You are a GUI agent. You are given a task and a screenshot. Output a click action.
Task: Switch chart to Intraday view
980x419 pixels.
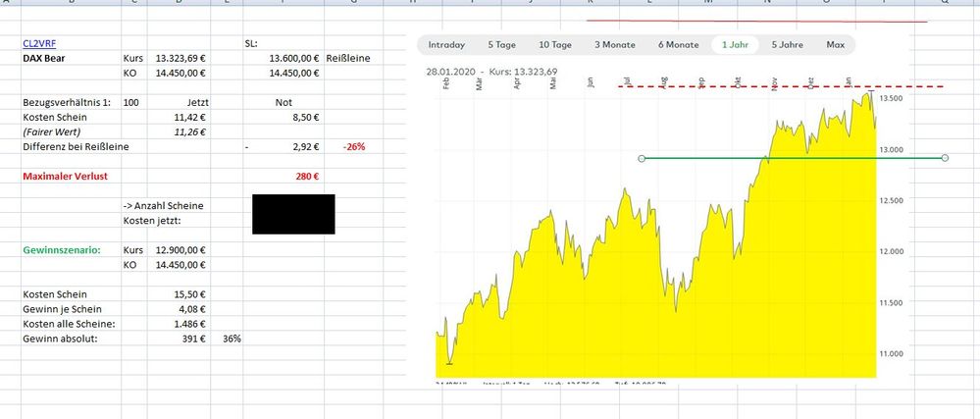pos(447,44)
